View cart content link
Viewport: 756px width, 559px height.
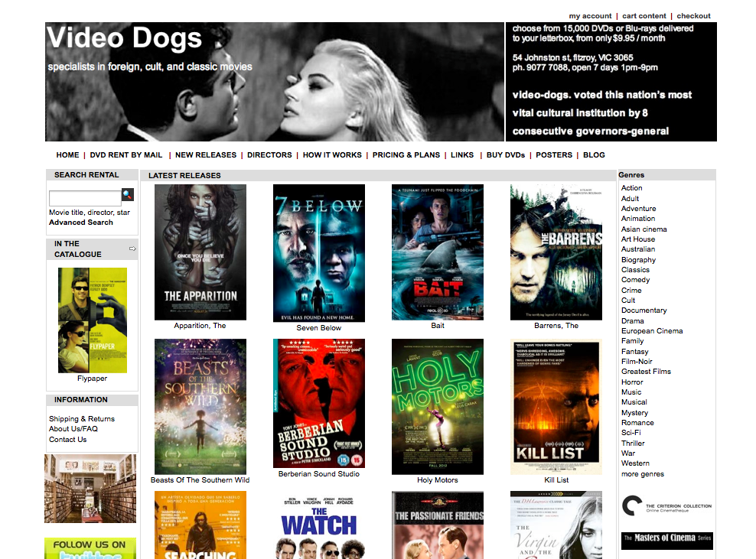[x=644, y=16]
